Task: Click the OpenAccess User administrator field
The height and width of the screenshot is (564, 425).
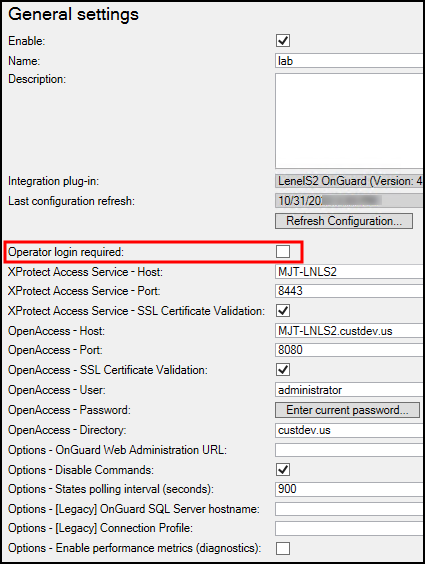Action: [x=349, y=390]
